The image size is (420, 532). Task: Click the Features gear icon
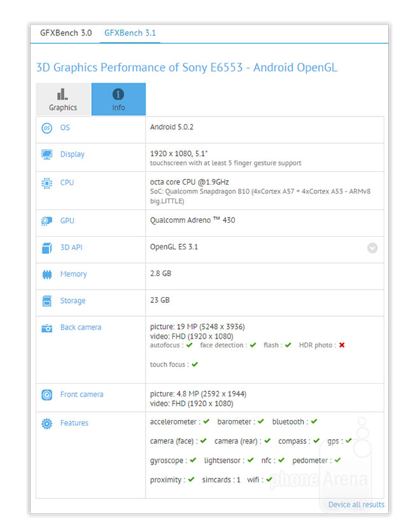click(47, 423)
